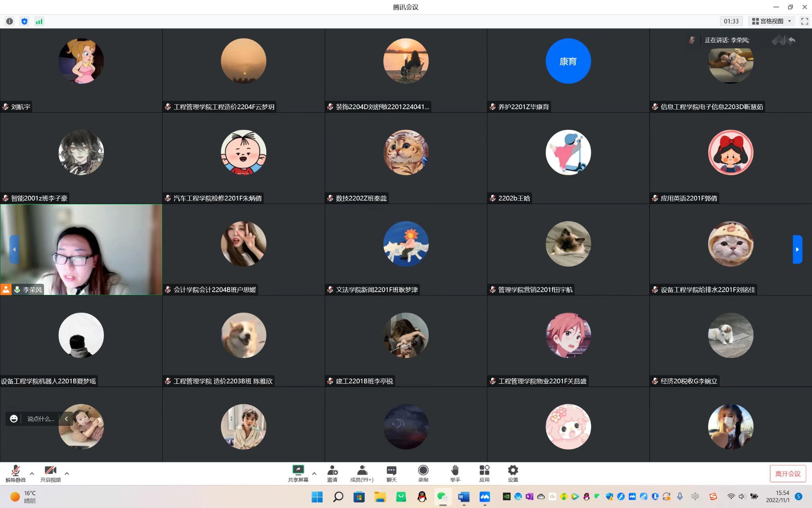Unmute microphone with 解除静音
Viewport: 812px width, 508px height.
15,473
